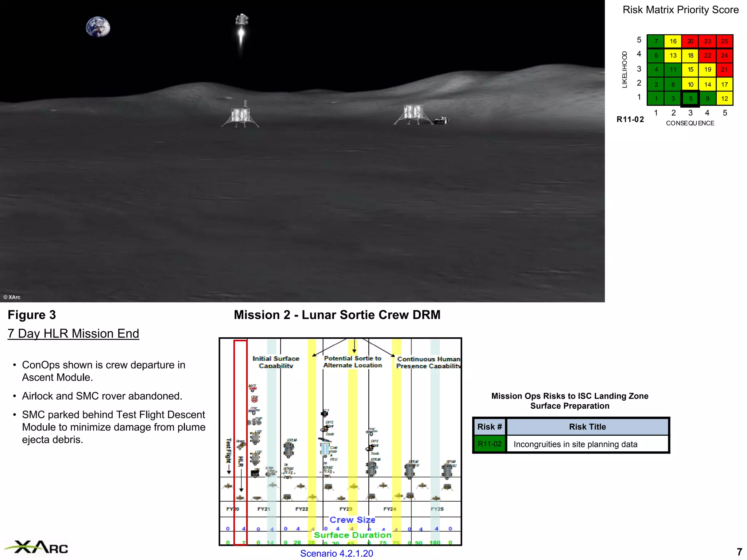This screenshot has height=560, width=747.
Task: Select the red cell numbered 21
Action: coord(724,70)
